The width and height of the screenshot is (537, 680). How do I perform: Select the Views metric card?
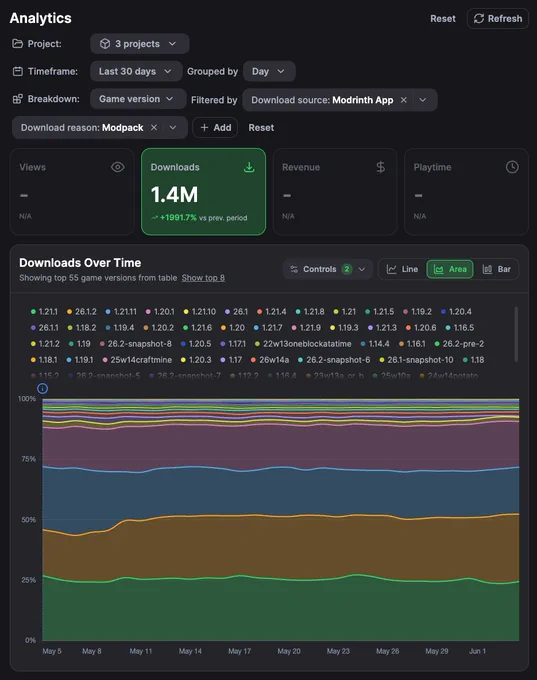pos(72,192)
